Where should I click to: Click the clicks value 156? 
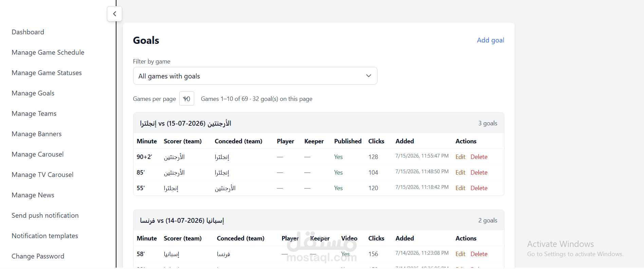pos(373,254)
